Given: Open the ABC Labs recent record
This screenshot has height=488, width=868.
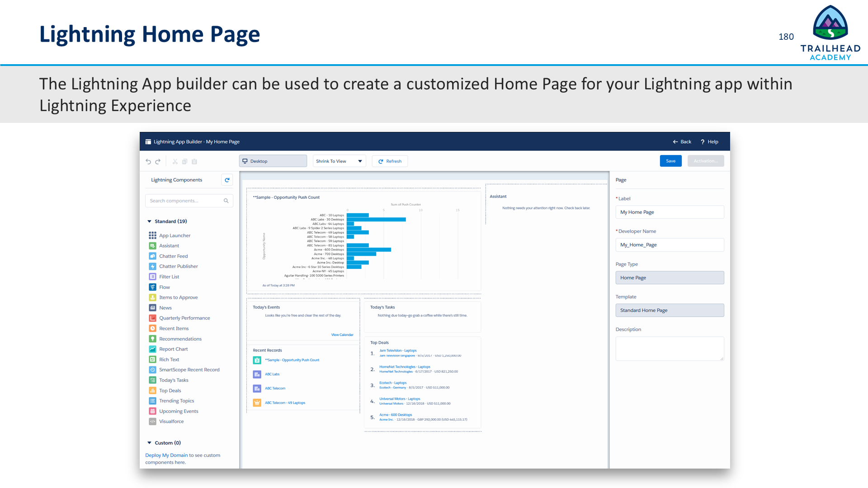Looking at the screenshot, I should tap(272, 374).
